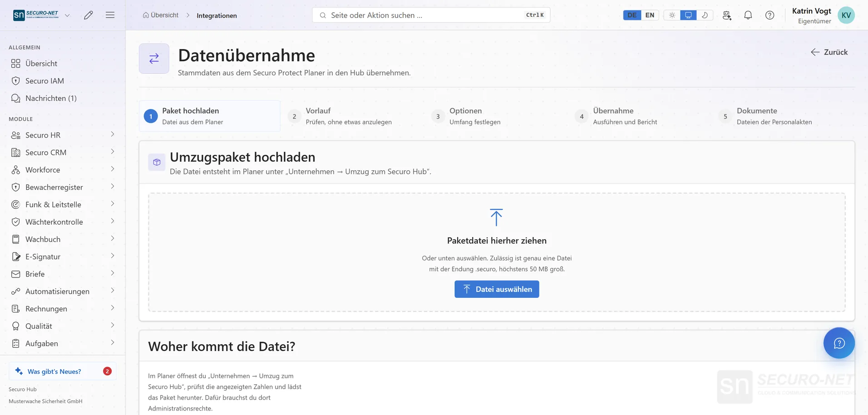Viewport: 868px width, 415px height.
Task: Select dark theme moon icon
Action: pos(705,15)
